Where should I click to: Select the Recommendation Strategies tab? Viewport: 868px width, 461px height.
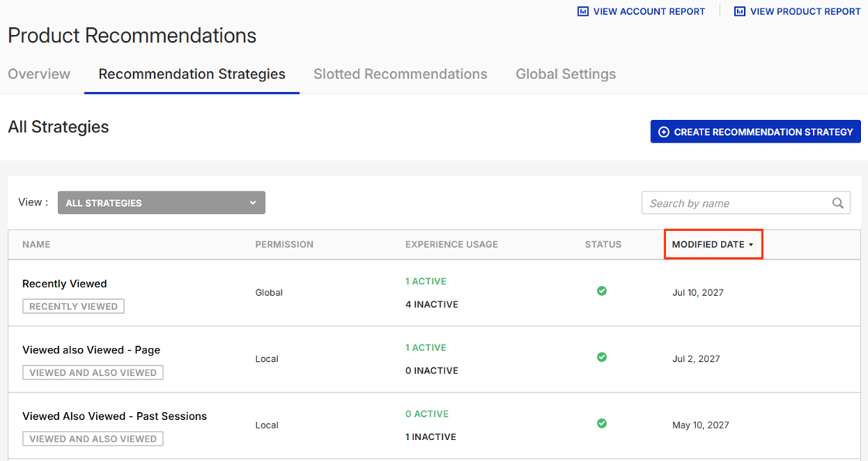(192, 74)
